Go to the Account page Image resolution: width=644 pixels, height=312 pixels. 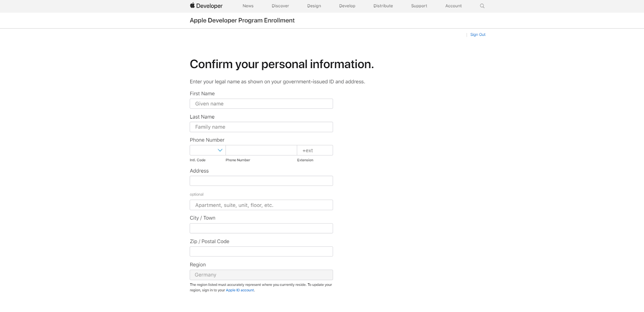(x=454, y=6)
